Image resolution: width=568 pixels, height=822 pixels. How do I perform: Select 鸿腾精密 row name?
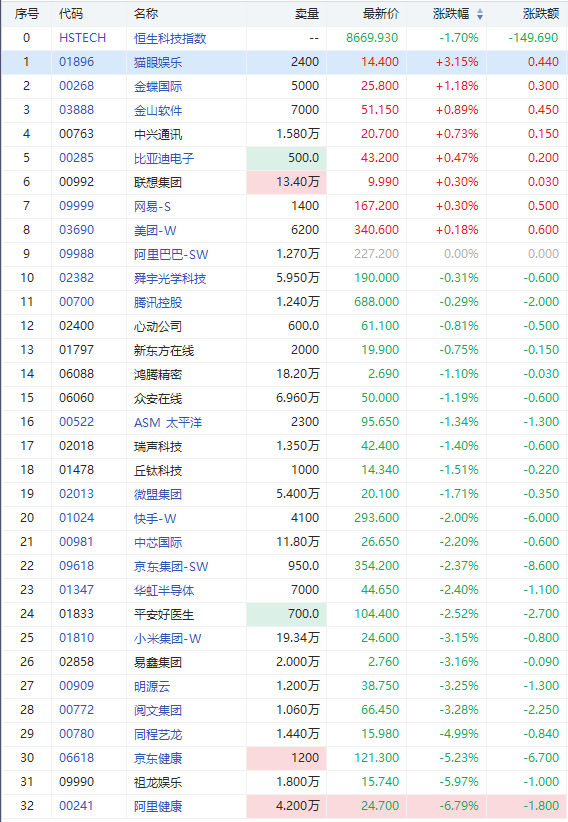point(158,375)
